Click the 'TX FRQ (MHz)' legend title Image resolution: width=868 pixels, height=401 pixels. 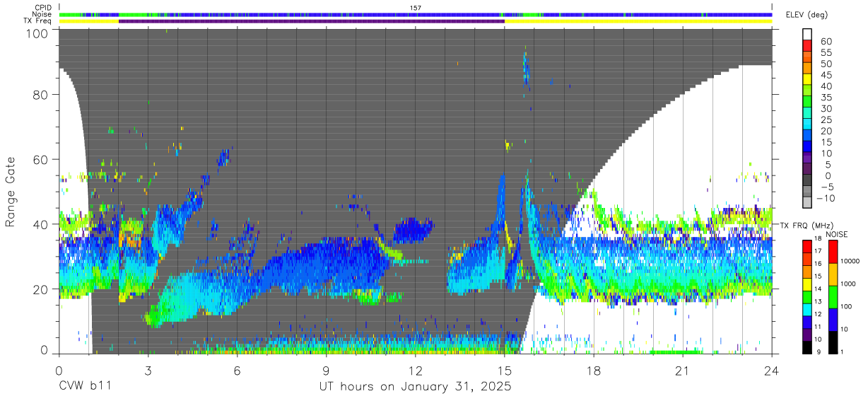coord(807,226)
